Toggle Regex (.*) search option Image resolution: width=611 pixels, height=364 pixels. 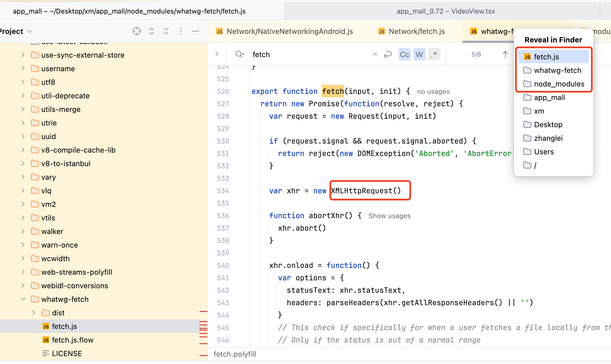click(x=434, y=54)
